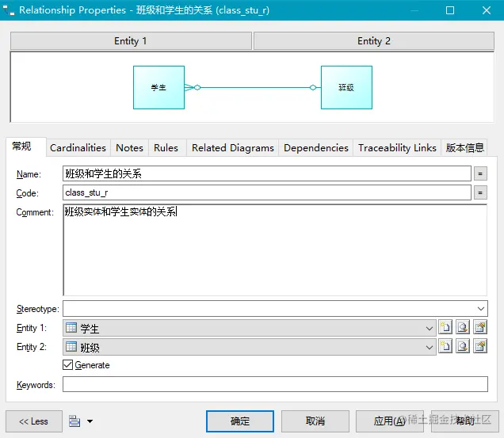Select object icon in Entity 2 row

click(463, 346)
